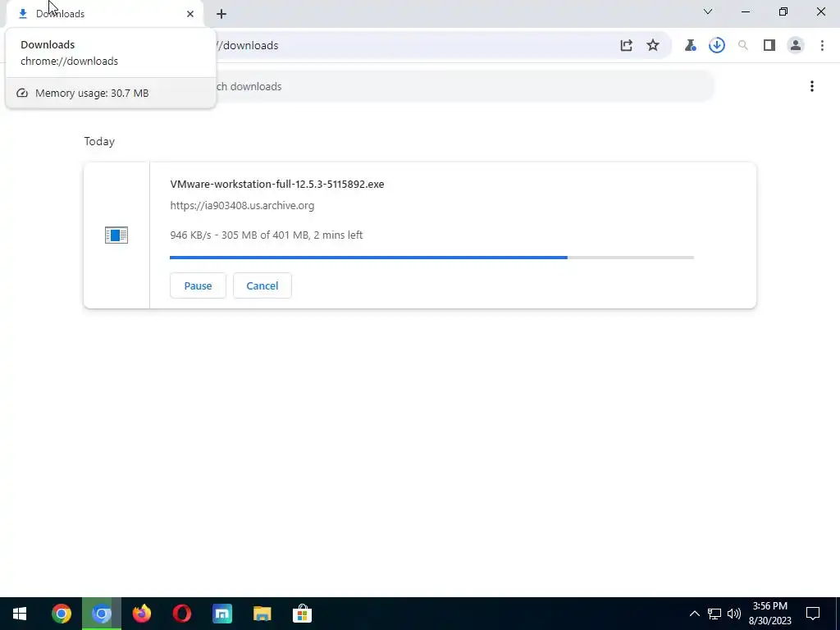Click the share page icon in address bar
The height and width of the screenshot is (630, 840).
pyautogui.click(x=626, y=46)
